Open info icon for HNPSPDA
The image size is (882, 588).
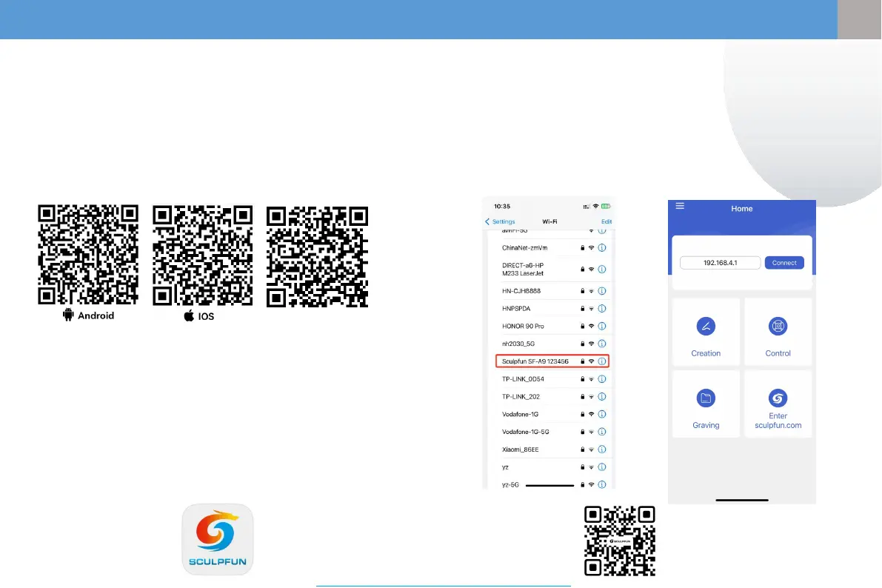coord(602,308)
